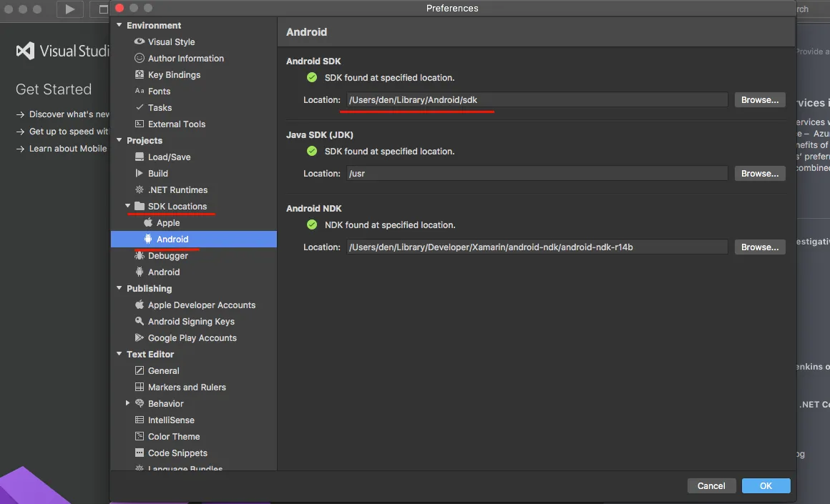Select Apple Developer Accounts item

click(x=201, y=305)
